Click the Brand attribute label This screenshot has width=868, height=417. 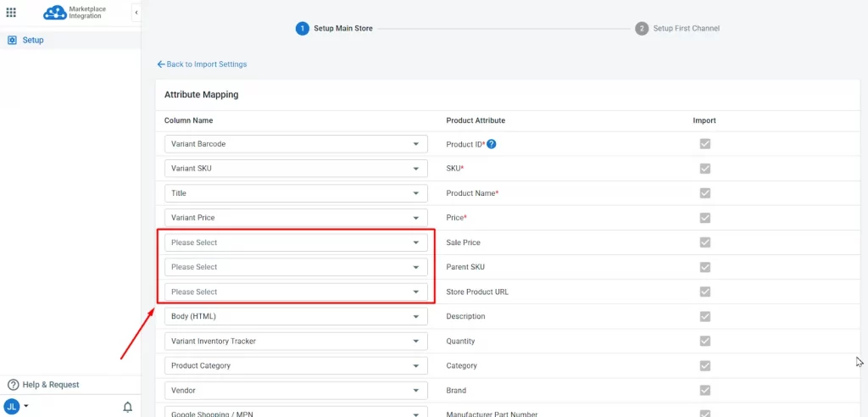coord(456,391)
